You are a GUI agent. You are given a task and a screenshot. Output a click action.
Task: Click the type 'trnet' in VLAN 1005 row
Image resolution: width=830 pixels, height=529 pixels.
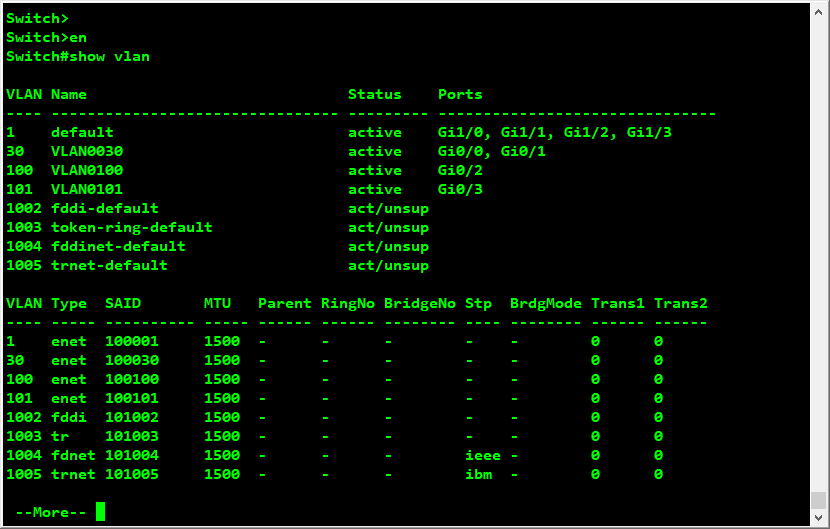coord(73,475)
